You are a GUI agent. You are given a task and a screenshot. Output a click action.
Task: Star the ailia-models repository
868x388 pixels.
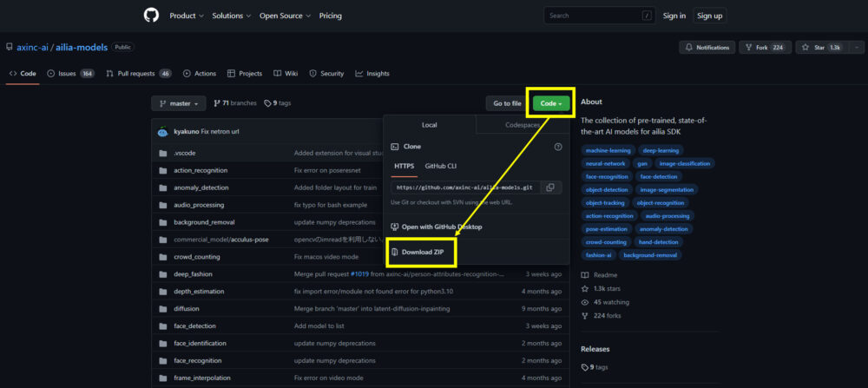(x=817, y=47)
